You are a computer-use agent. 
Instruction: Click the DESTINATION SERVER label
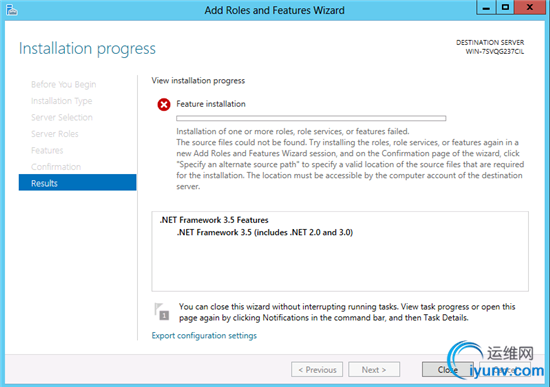pyautogui.click(x=490, y=42)
